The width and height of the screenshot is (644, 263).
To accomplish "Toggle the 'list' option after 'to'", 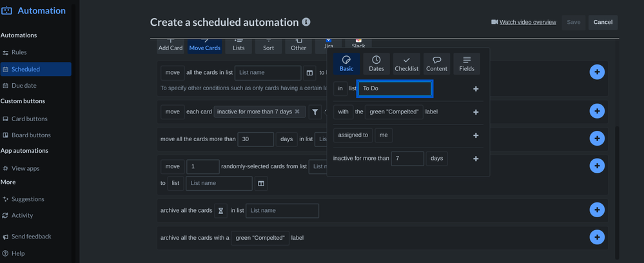I will click(x=175, y=183).
